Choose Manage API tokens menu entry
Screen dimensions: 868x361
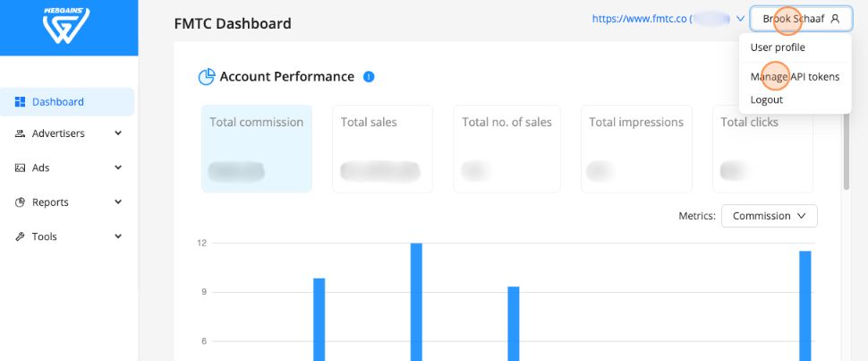coord(795,77)
